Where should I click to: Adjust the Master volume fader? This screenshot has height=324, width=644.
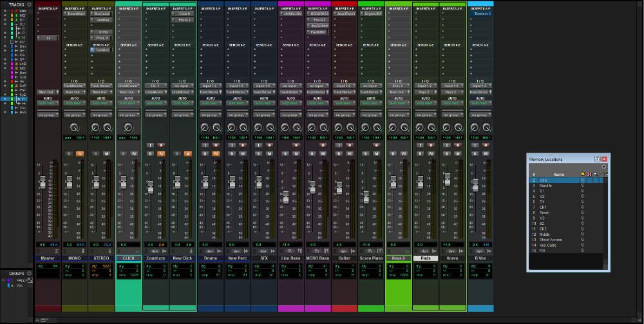pos(43,182)
